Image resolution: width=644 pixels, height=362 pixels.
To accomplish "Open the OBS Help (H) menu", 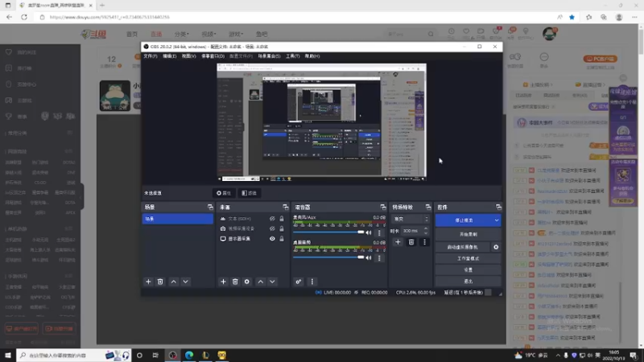I will tap(312, 56).
